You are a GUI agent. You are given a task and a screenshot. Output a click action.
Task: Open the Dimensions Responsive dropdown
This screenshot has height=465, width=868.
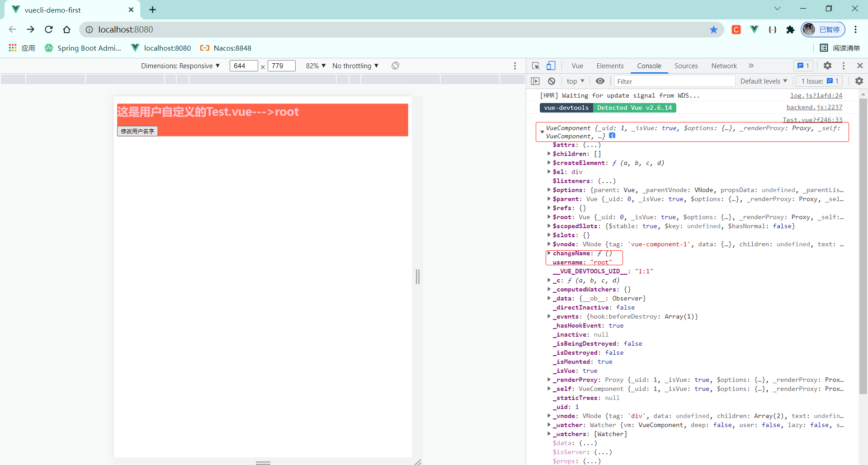pos(180,66)
